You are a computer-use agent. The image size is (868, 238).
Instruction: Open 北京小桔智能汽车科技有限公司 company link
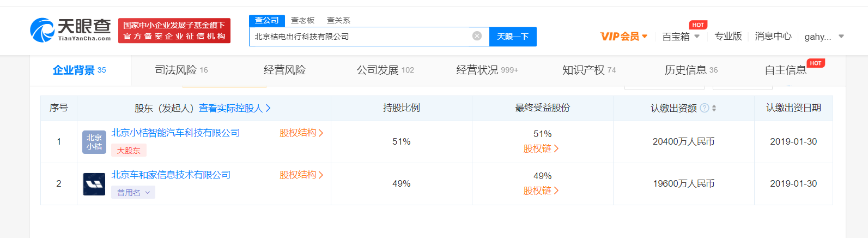click(175, 133)
